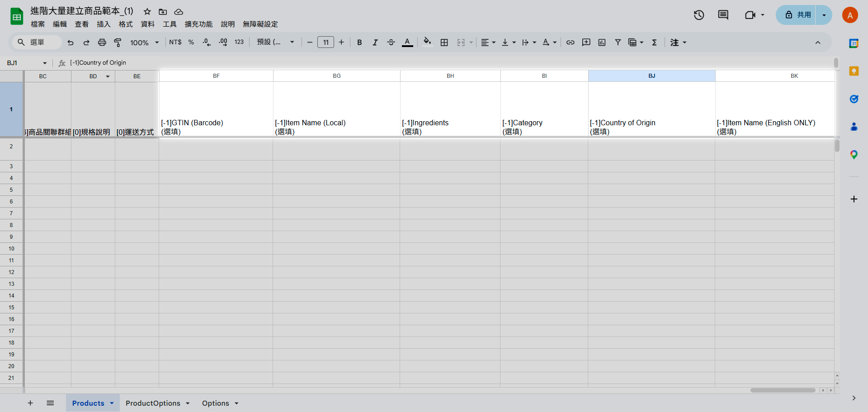Open the functions sigma menu

click(x=654, y=43)
